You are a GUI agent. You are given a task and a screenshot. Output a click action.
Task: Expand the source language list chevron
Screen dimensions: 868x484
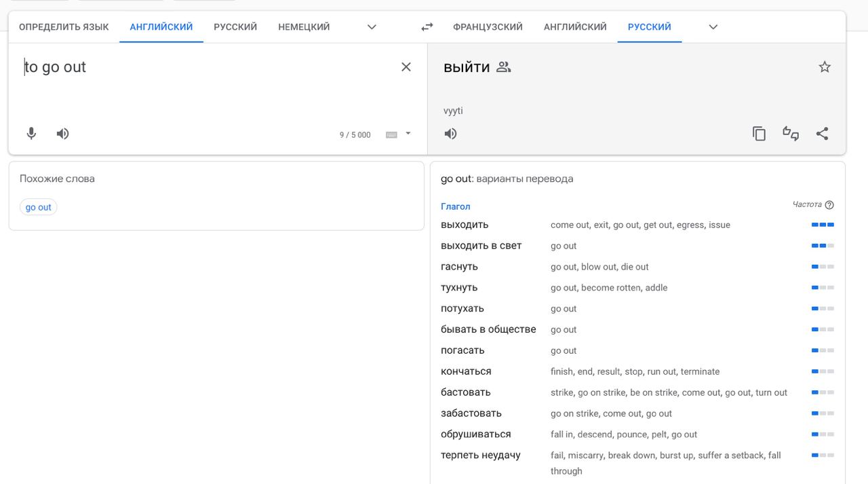tap(372, 27)
